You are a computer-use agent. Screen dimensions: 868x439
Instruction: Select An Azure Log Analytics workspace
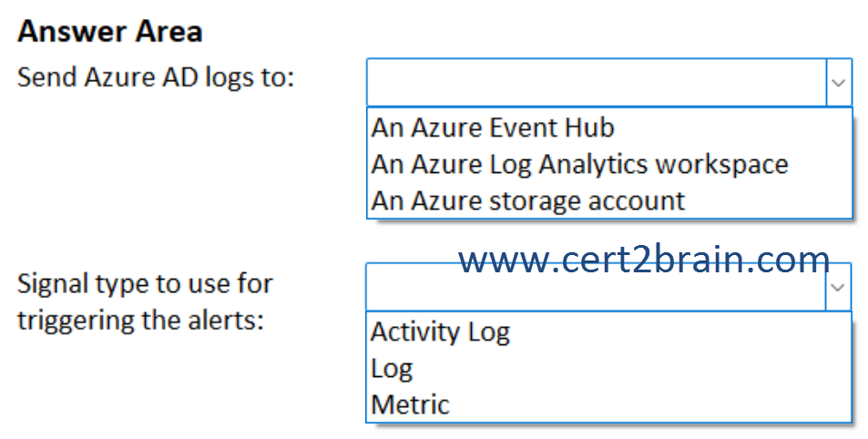pos(579,165)
